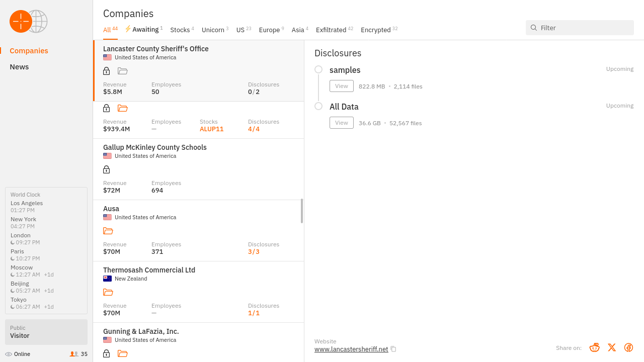Switch to the Awaiting tab

coord(144,30)
